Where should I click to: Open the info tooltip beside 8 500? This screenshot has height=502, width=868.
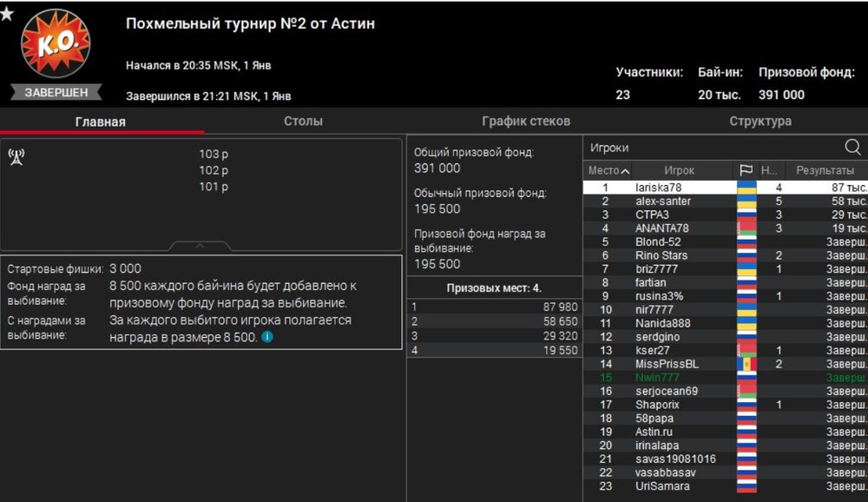point(267,337)
